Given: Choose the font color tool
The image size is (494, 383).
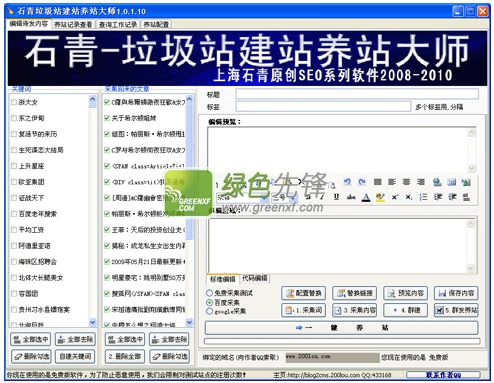Looking at the screenshot, I should coord(366,197).
